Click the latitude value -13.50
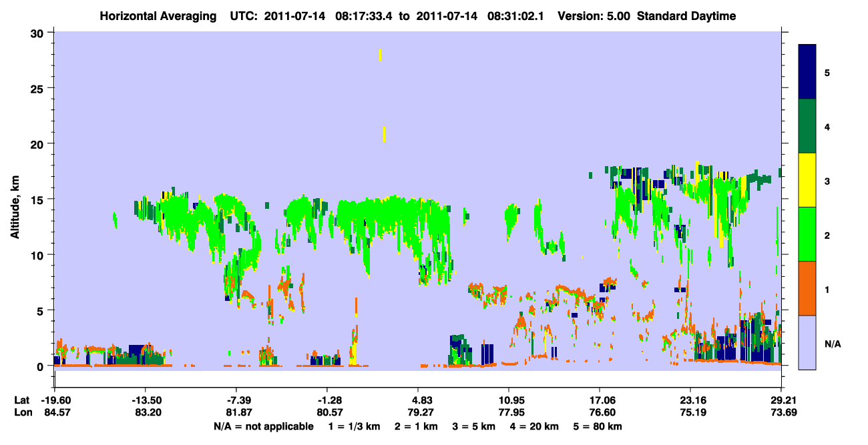This screenshot has height=445, width=868. point(146,400)
